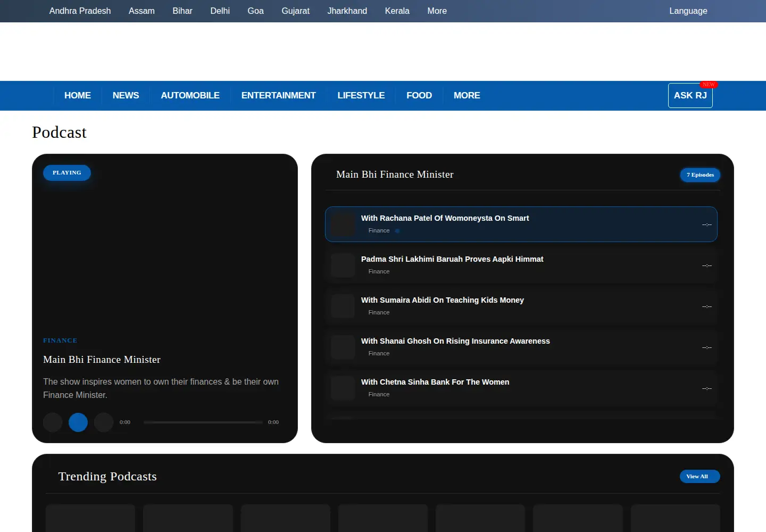The image size is (766, 532).
Task: Select the Delhi state link
Action: pyautogui.click(x=220, y=11)
